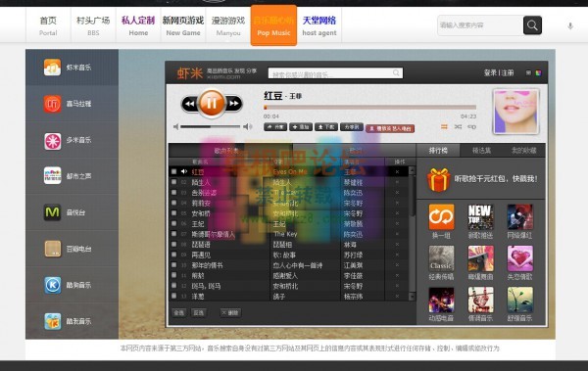This screenshot has height=371, width=588.
Task: Click the gift box red-packet icon
Action: click(438, 179)
